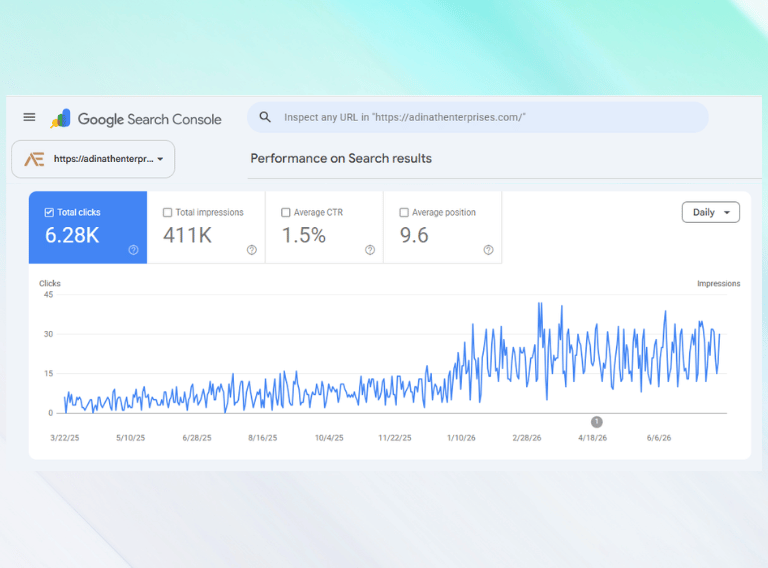Click the 5/10/25 date axis label
Viewport: 768px width, 568px height.
131,438
